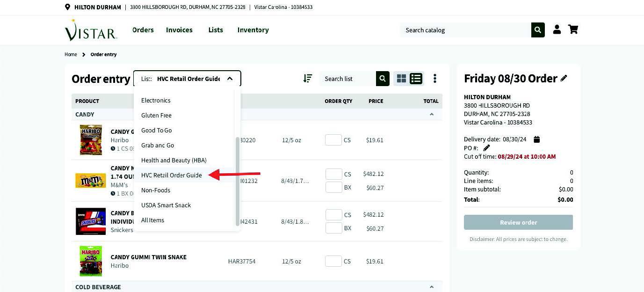Screen dimensions: 644x292
Task: Click the breadcrumb chevron after Home
Action: pos(84,55)
